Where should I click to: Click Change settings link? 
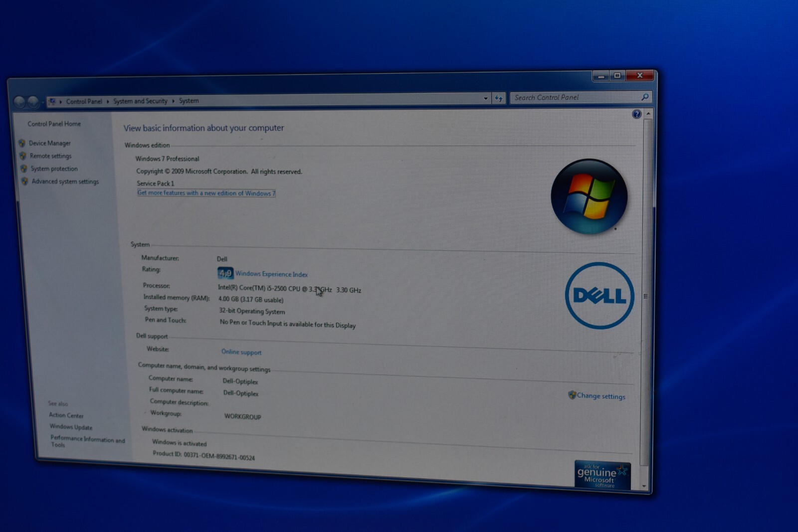coord(601,396)
